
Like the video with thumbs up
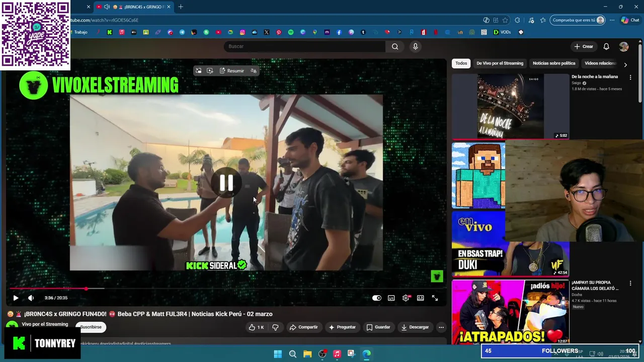256,327
